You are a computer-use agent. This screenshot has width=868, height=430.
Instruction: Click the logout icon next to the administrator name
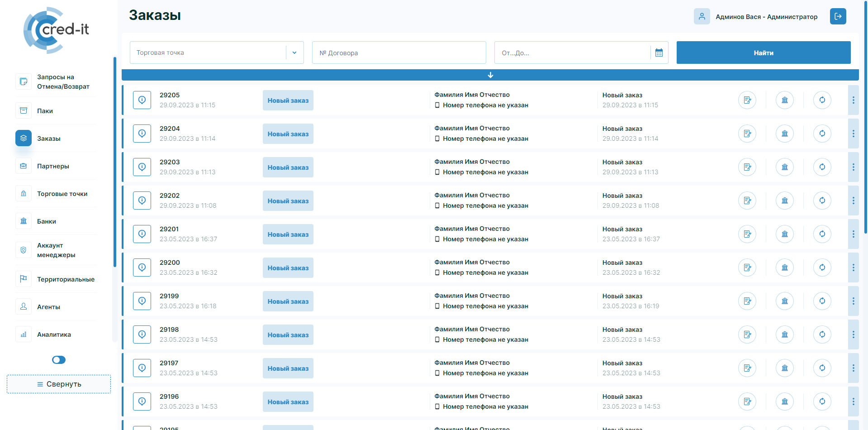(838, 16)
